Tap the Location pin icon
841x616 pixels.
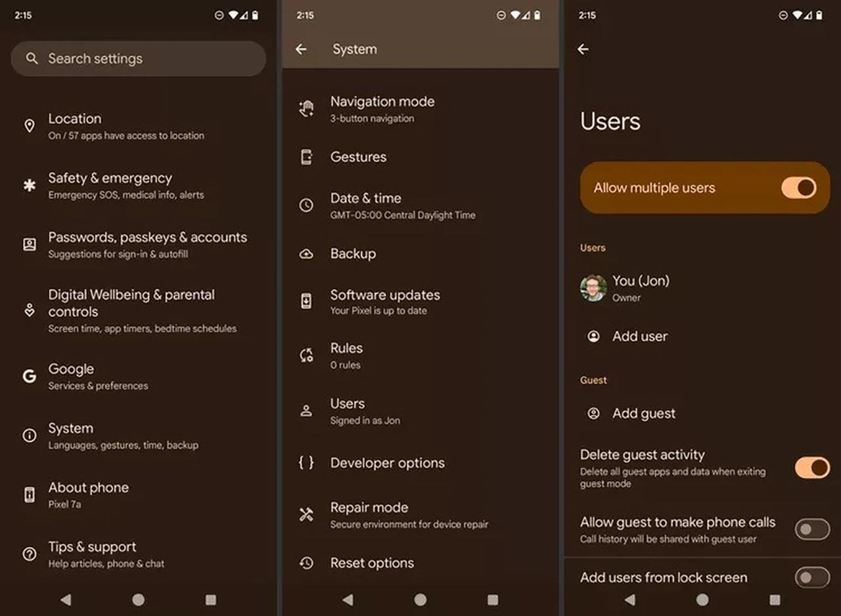point(29,126)
